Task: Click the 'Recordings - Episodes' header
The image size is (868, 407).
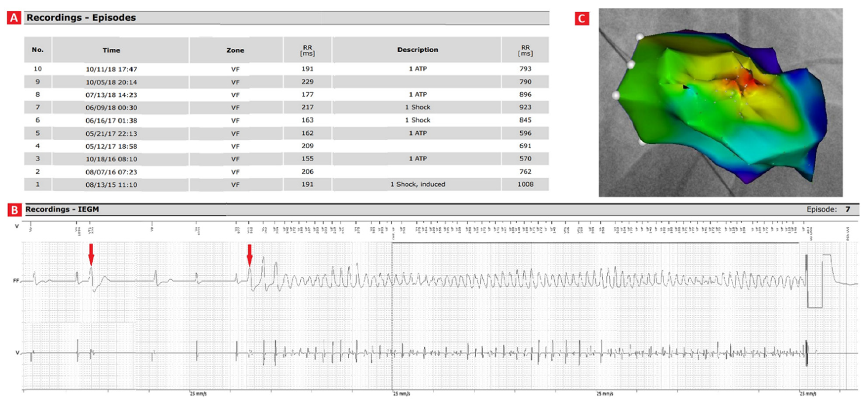Action: pyautogui.click(x=81, y=17)
